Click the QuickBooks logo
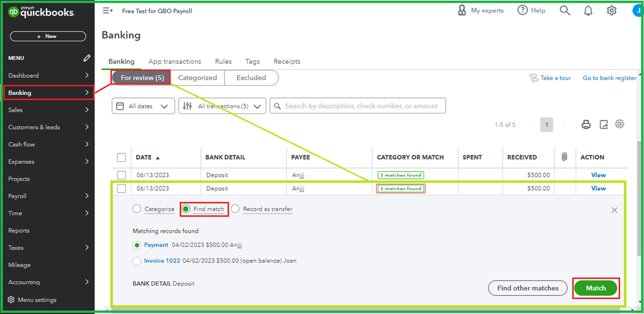This screenshot has height=314, width=644. (x=41, y=12)
